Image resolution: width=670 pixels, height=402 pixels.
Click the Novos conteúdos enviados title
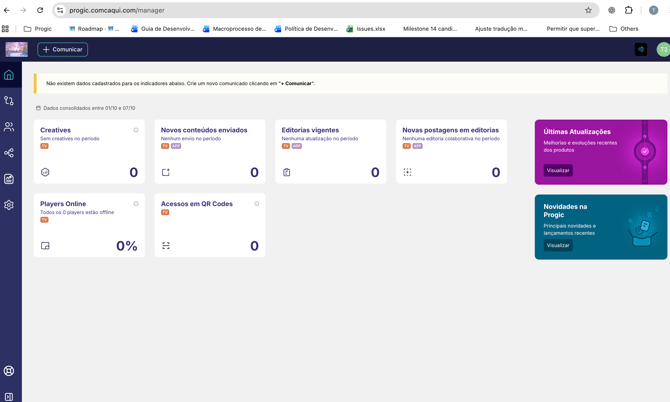click(x=204, y=130)
